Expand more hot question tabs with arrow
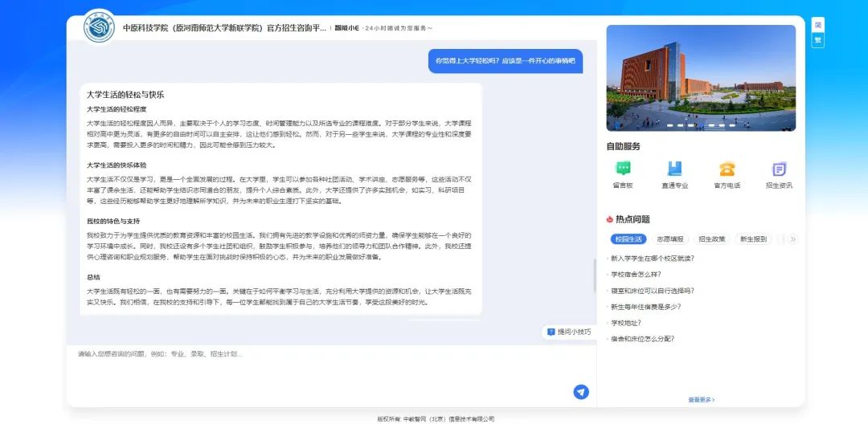 click(793, 239)
